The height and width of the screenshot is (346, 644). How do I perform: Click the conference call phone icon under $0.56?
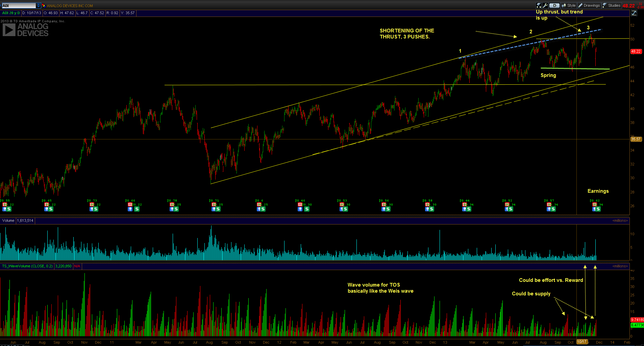(x=384, y=205)
